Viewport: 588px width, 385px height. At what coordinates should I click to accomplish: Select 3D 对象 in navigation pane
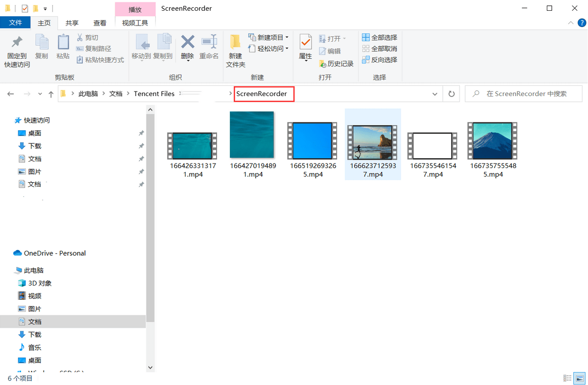tap(40, 283)
